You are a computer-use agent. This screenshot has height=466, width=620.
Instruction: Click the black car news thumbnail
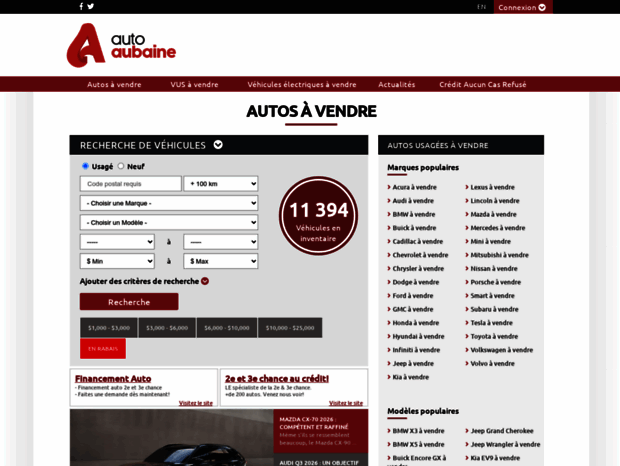point(172,438)
